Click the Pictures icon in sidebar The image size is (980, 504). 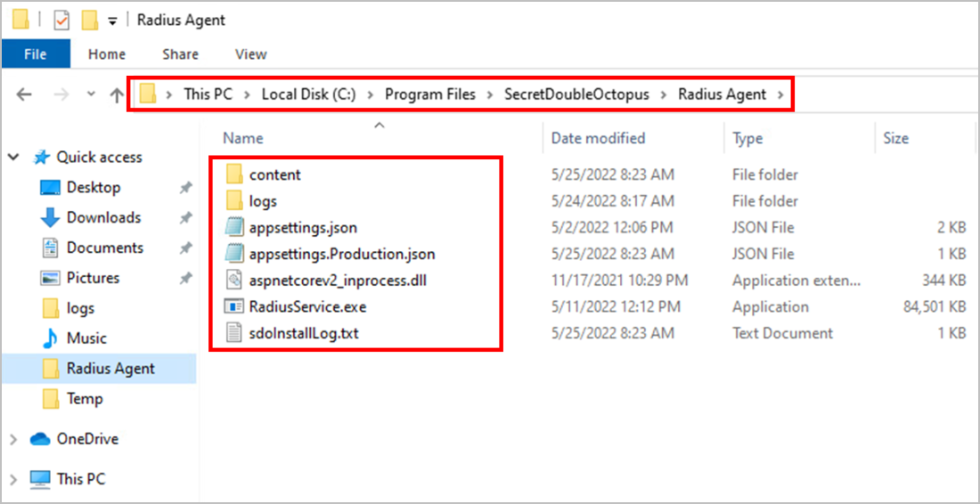coord(50,278)
